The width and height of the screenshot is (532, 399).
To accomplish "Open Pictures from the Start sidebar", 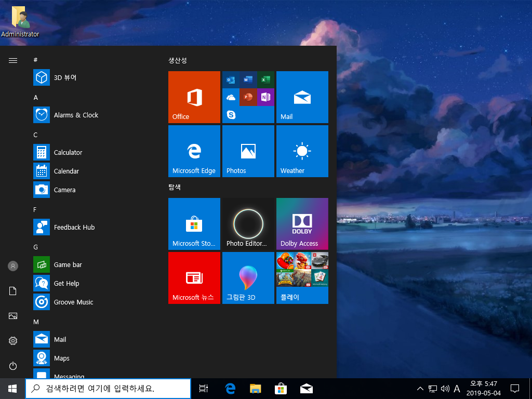I will tap(13, 316).
